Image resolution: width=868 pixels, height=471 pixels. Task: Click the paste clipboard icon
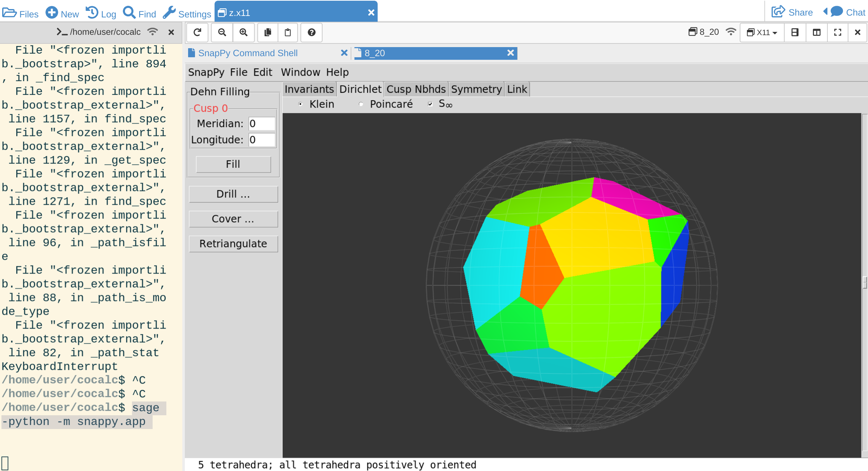[288, 33]
